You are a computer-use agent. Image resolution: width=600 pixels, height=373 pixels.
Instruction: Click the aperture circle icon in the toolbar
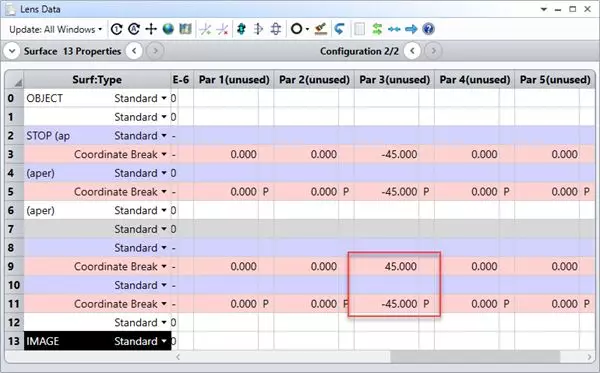click(296, 29)
